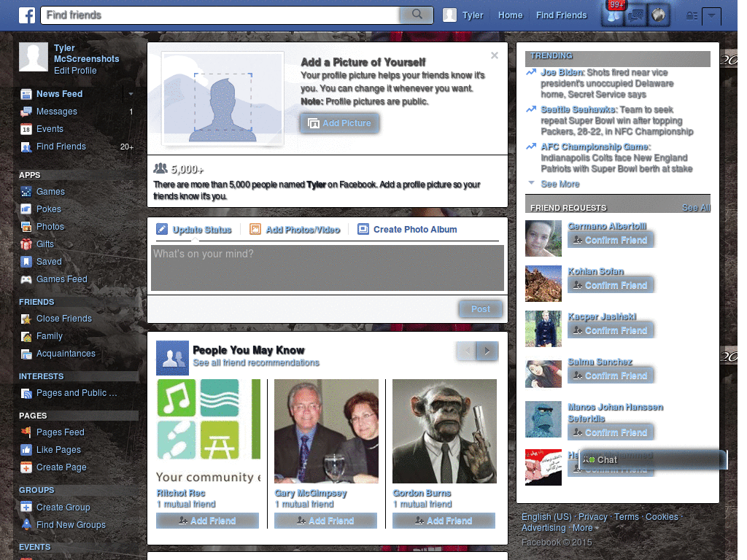The height and width of the screenshot is (560, 747).
Task: Confirm friend request from Germano Albertolli
Action: 611,241
